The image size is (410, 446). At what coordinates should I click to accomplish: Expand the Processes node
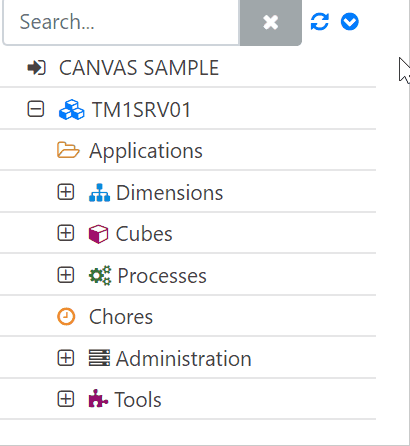coord(66,275)
